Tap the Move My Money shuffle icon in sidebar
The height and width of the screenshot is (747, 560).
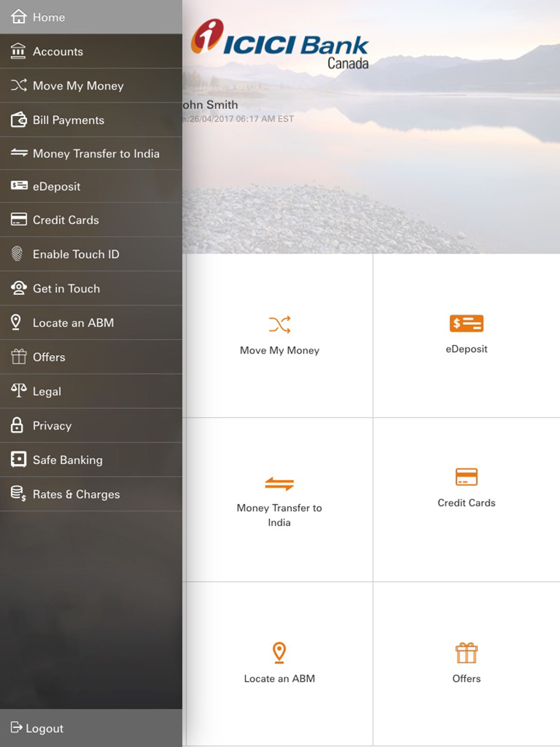(x=19, y=85)
